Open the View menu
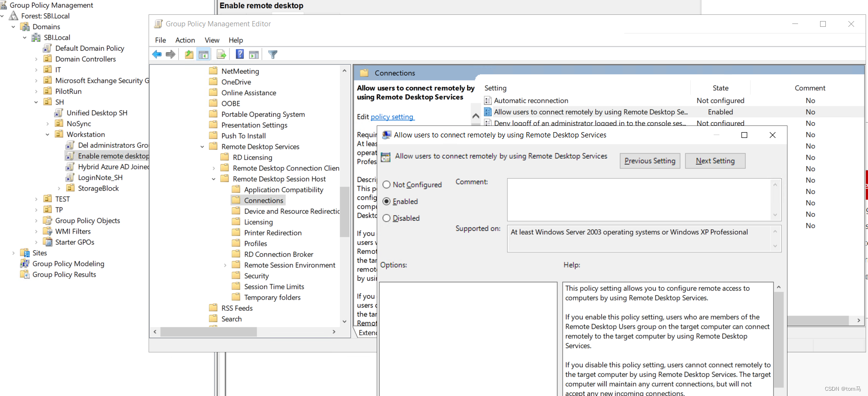The image size is (868, 396). click(212, 40)
